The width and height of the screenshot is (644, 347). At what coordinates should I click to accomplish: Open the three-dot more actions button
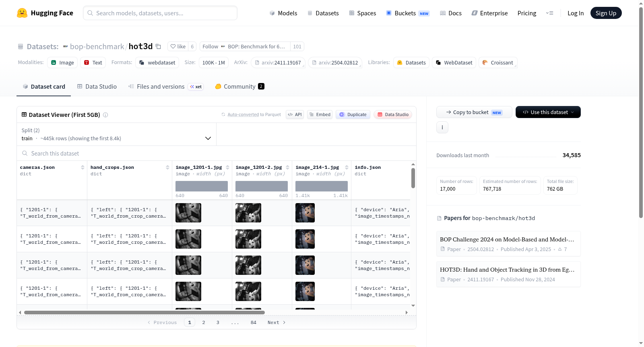click(442, 127)
